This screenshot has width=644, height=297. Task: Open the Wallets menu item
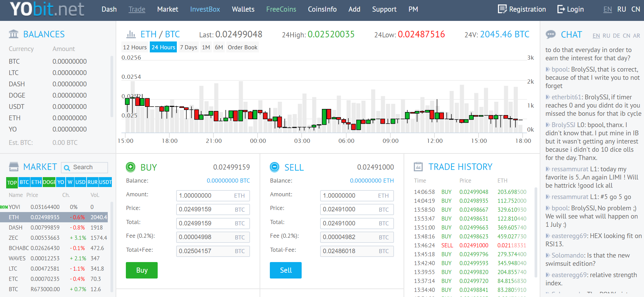pos(243,9)
